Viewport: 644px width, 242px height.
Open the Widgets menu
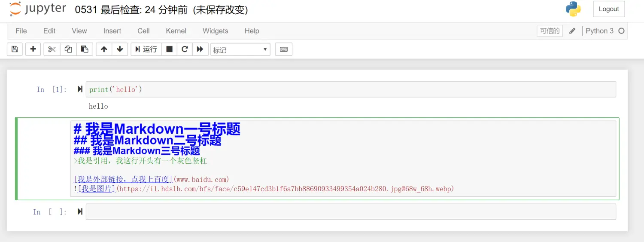point(216,31)
